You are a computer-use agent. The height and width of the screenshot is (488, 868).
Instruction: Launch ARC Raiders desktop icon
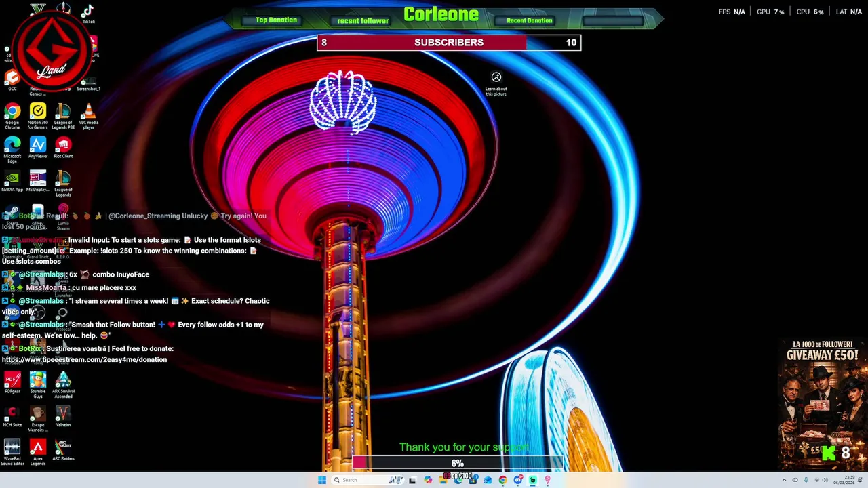pos(63,451)
